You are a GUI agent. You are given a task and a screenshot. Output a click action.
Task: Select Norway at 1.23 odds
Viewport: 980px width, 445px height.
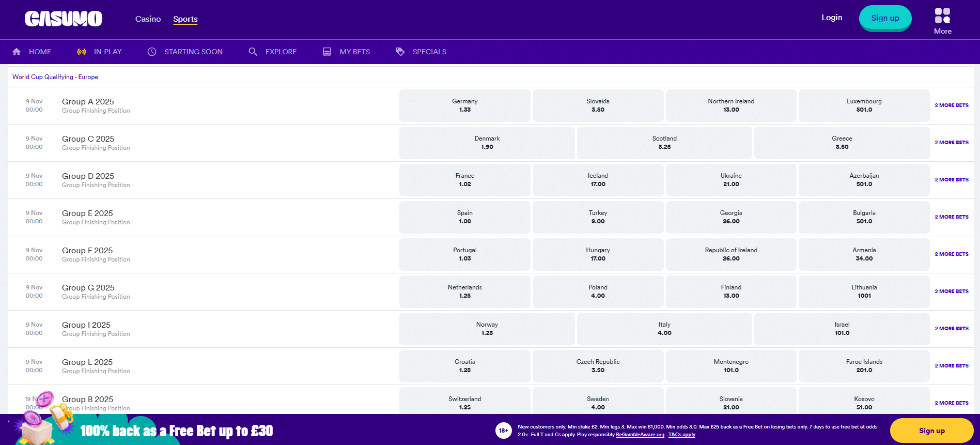point(487,329)
